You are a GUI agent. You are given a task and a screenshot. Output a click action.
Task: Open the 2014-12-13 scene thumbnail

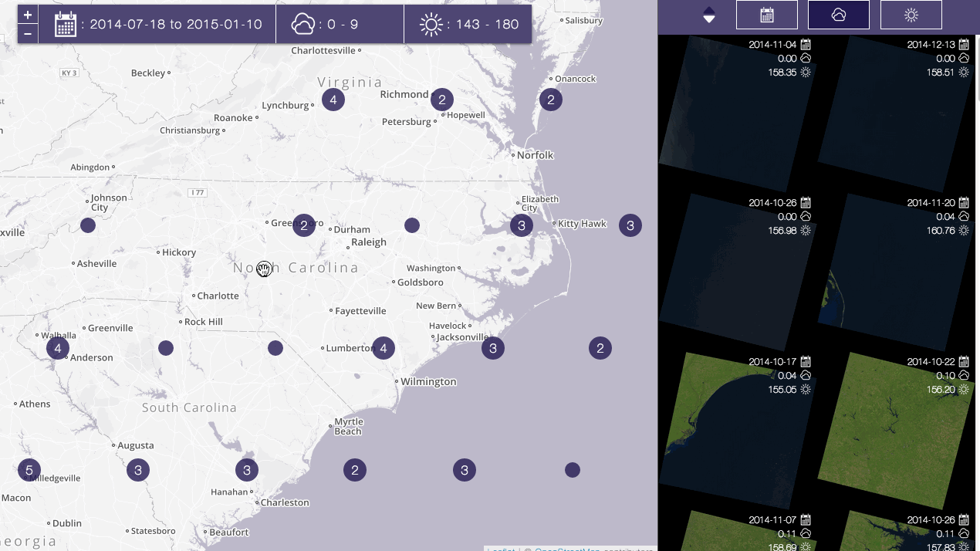coord(895,113)
